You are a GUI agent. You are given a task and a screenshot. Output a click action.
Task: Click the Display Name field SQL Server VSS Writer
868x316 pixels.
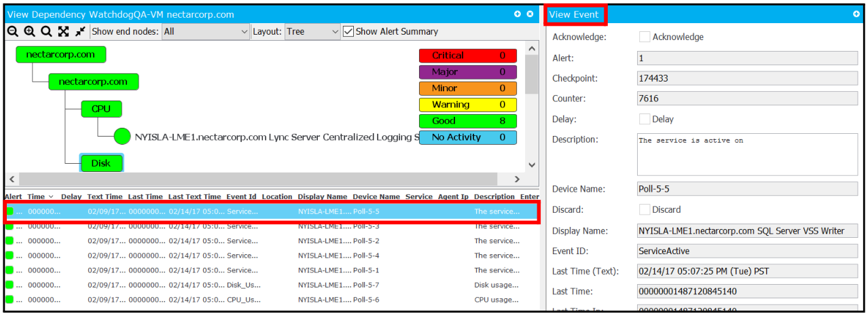(x=747, y=231)
